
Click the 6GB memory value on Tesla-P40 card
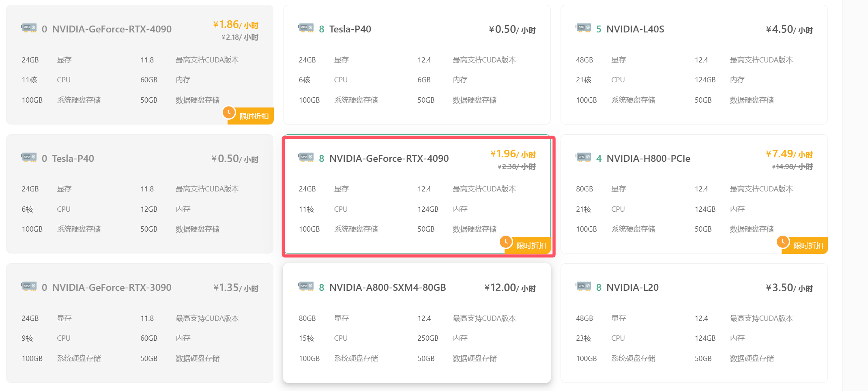pos(424,80)
